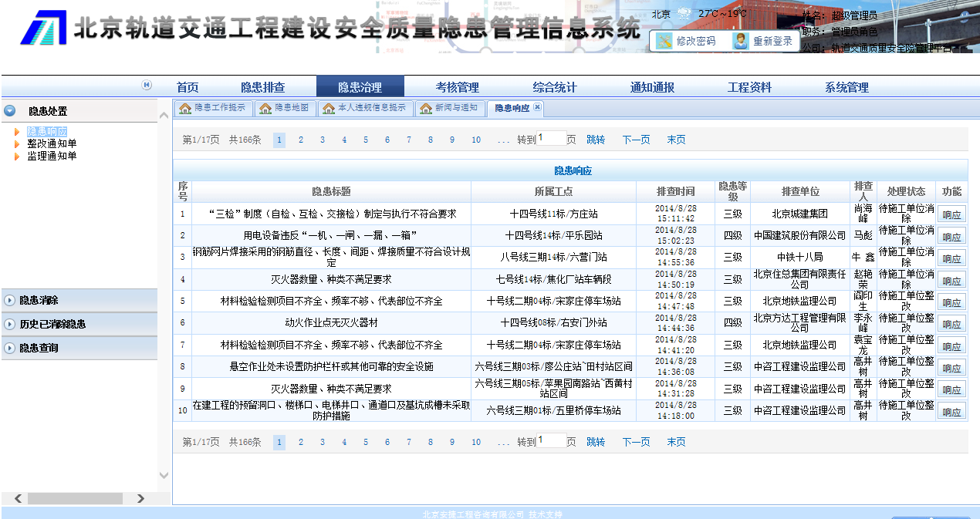
Task: Expand the 历史已消除隐患 sidebar section
Action: (9, 324)
